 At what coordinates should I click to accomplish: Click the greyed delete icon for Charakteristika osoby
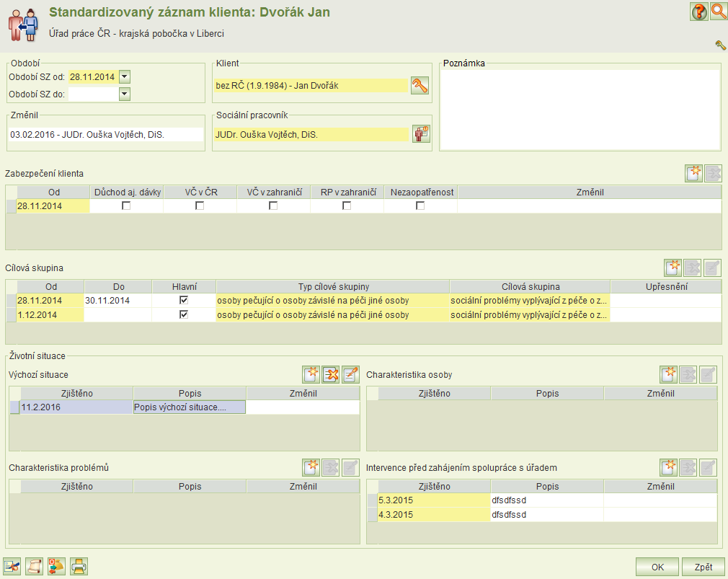[x=688, y=374]
